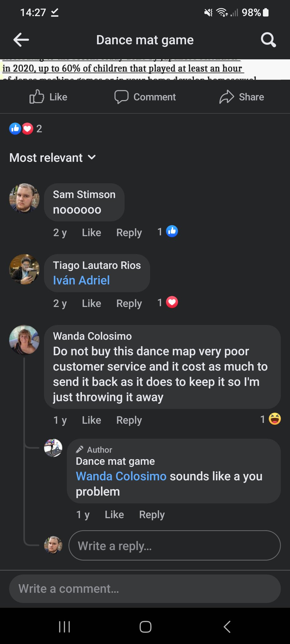This screenshot has width=290, height=644.
Task: Toggle Like on the post
Action: pos(48,97)
